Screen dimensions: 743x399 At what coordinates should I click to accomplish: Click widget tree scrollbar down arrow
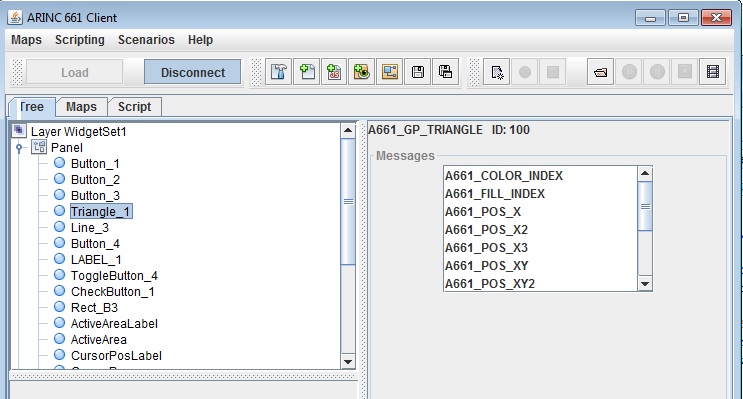(348, 362)
